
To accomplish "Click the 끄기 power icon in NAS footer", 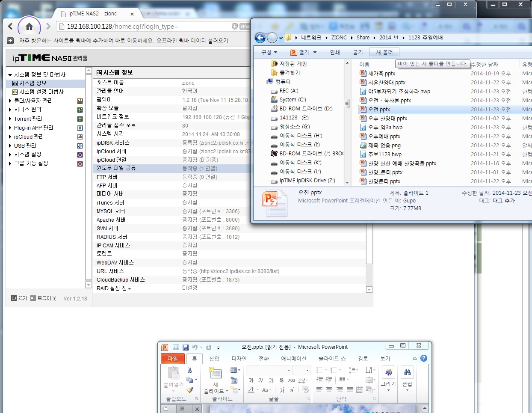I will [14, 298].
